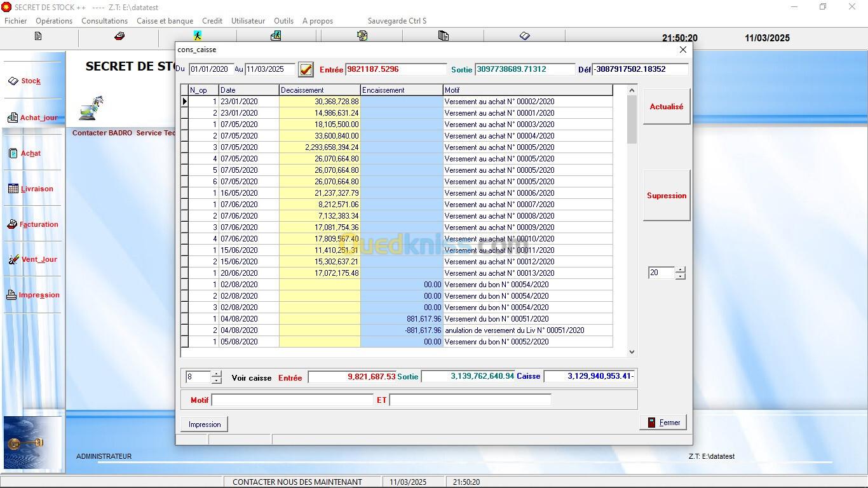Open the Livraison module in the sidebar
868x488 pixels.
[36, 189]
